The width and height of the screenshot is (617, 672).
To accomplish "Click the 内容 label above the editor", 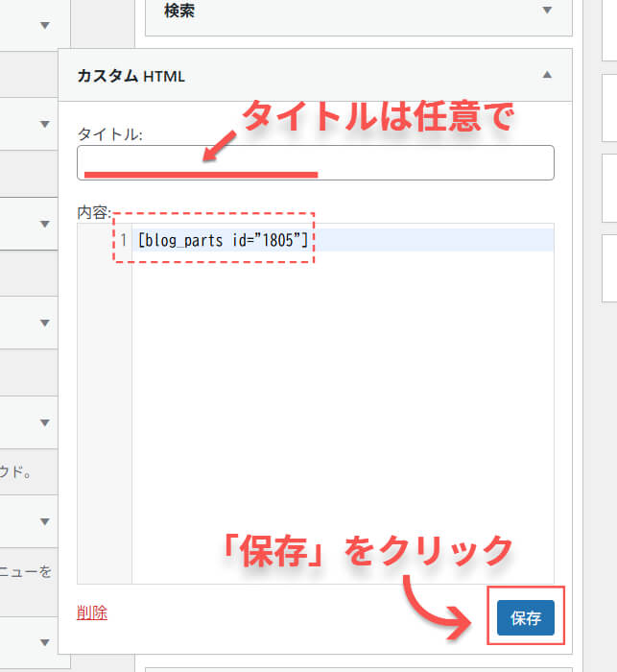I will 94,210.
